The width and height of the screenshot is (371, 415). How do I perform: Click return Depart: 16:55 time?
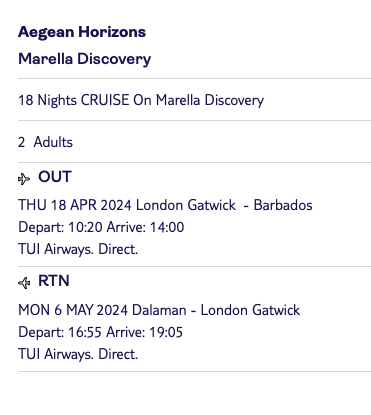60,332
